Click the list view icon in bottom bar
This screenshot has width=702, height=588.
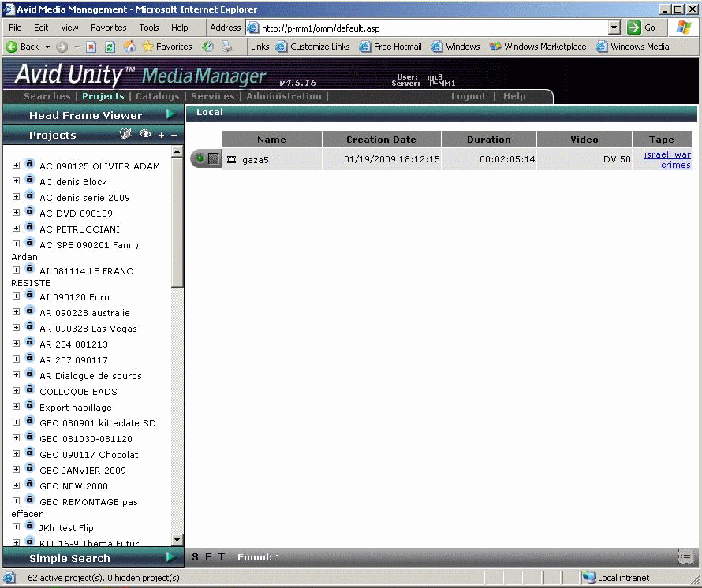click(686, 556)
